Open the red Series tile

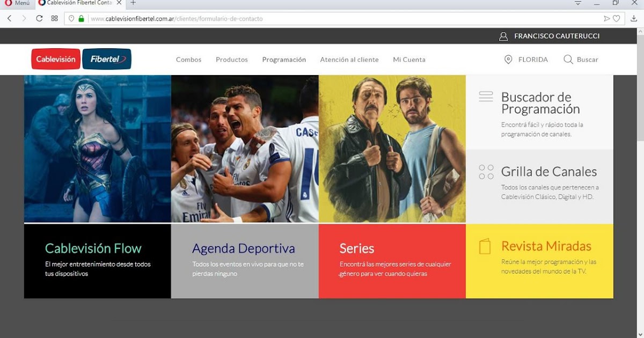[x=392, y=261]
